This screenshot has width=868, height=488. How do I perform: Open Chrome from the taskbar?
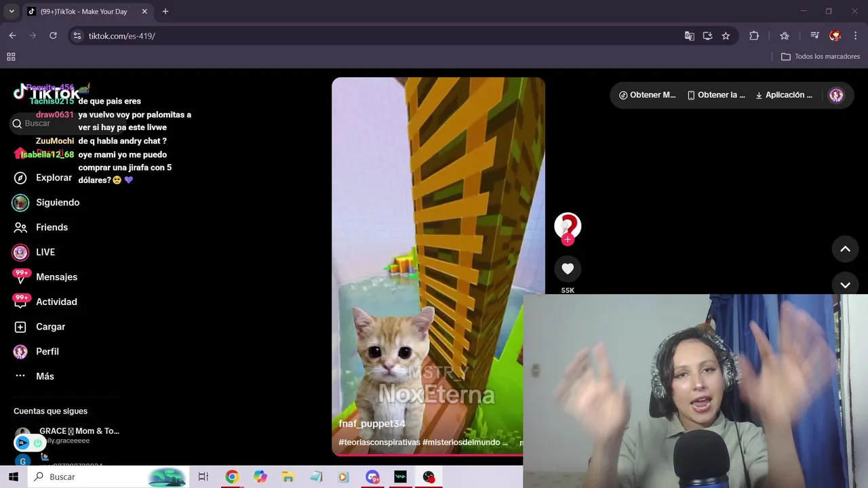coord(232,477)
